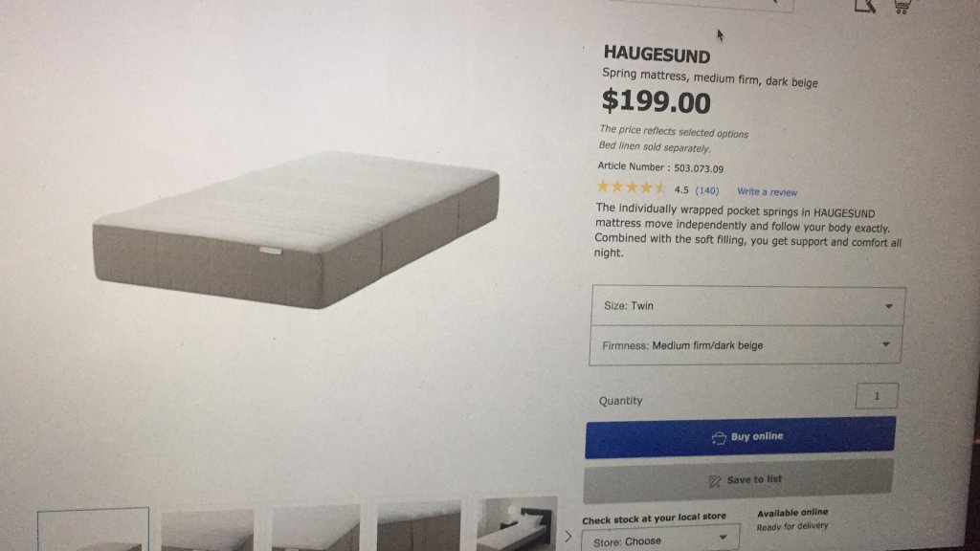Select the second mattress thumbnail
This screenshot has width=980, height=551.
tap(208, 530)
